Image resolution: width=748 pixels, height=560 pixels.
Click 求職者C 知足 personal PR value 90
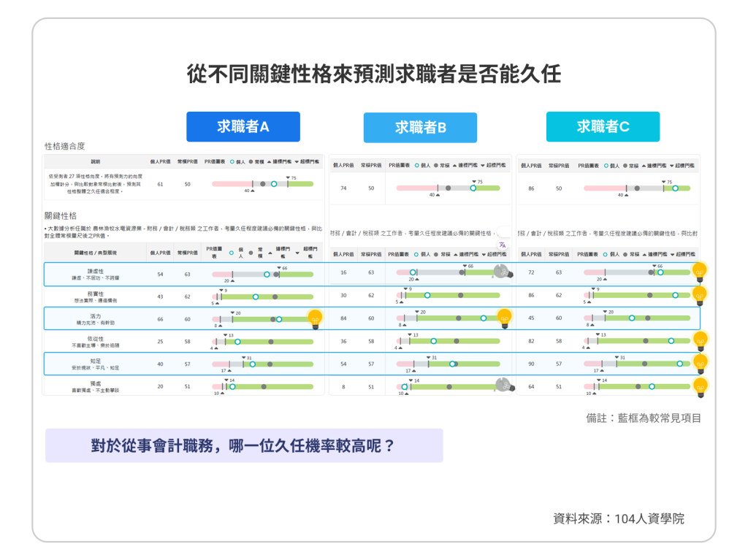point(531,364)
